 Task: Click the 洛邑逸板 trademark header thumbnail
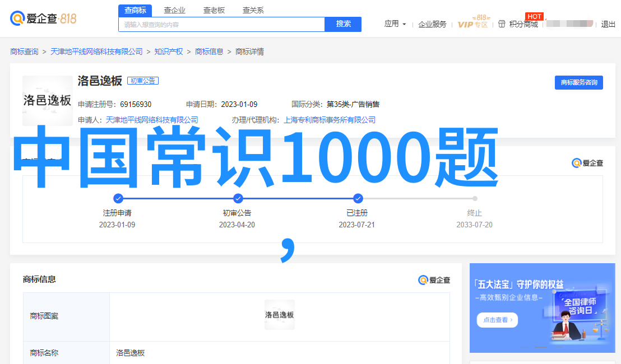tap(48, 100)
